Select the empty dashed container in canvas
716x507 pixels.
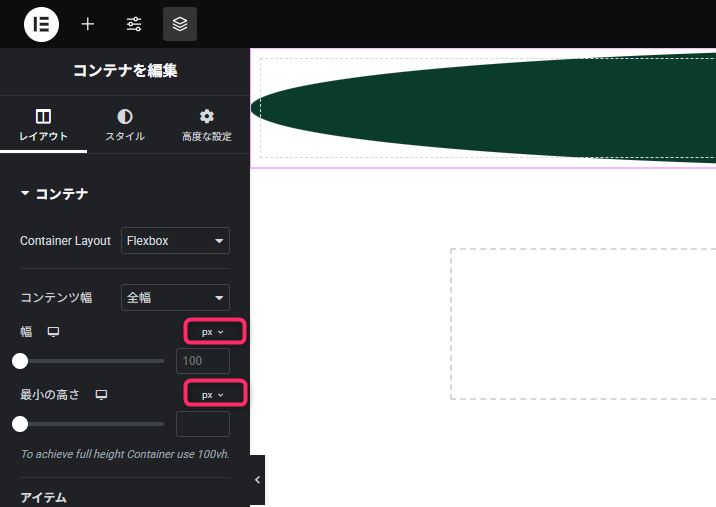[x=583, y=324]
